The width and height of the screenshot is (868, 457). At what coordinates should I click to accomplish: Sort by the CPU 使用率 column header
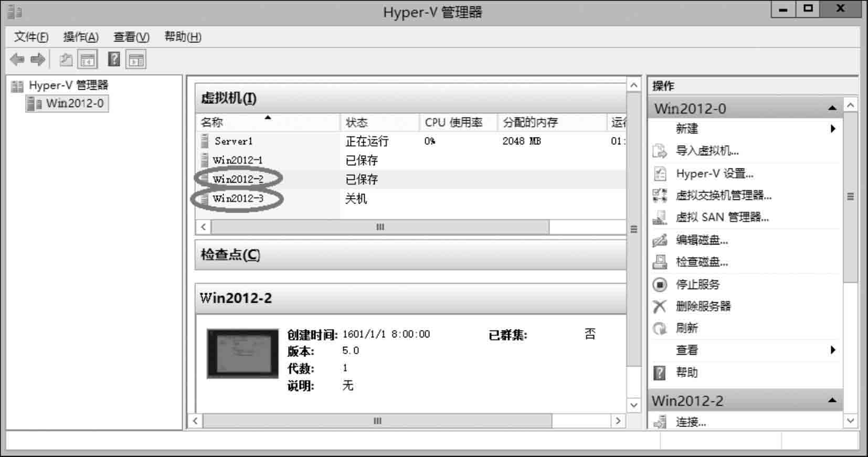click(458, 122)
